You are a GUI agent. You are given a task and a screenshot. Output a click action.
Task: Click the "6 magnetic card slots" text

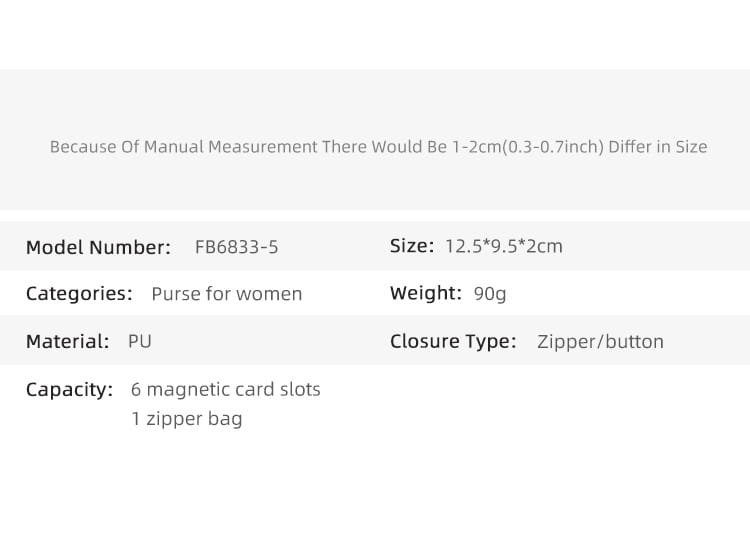(x=226, y=389)
